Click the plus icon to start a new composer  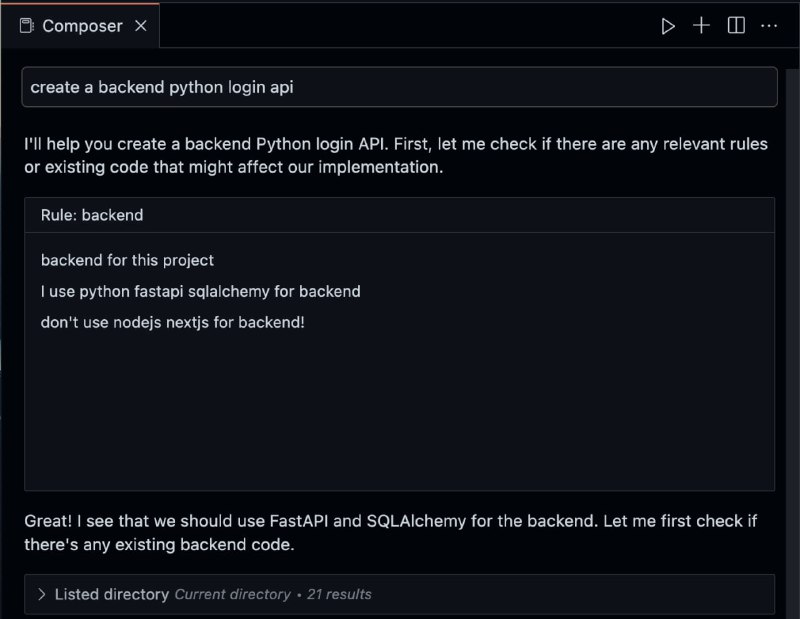pos(702,26)
